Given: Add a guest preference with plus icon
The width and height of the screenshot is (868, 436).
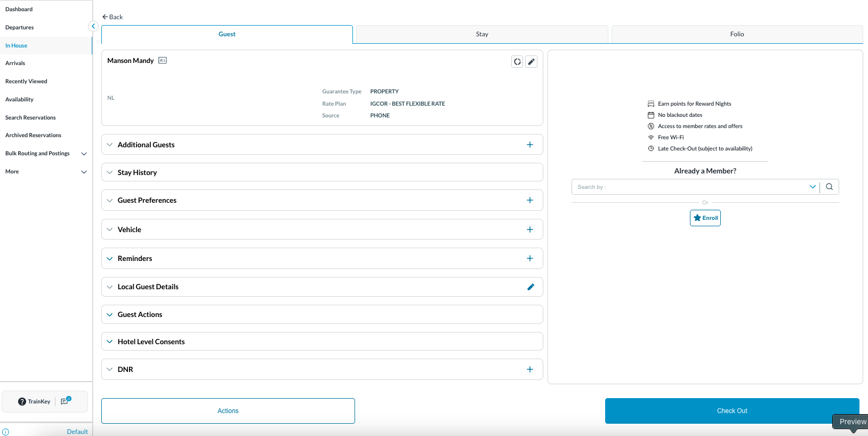Looking at the screenshot, I should tap(530, 200).
